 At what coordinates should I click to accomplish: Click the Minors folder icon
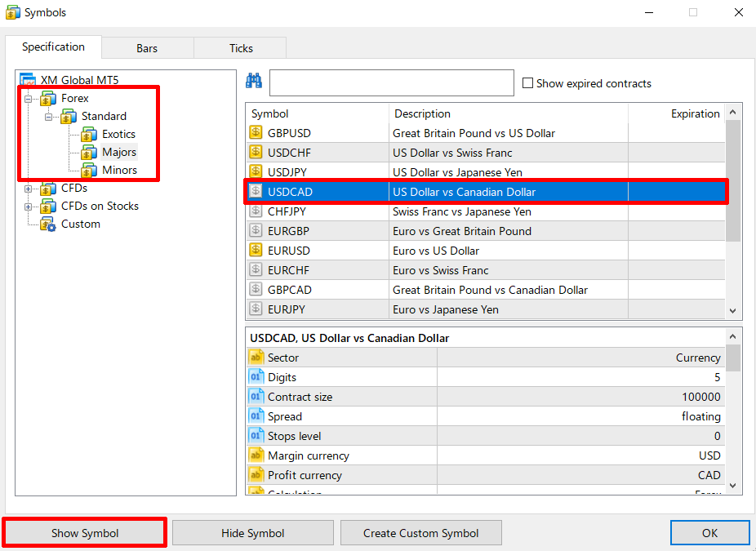tap(89, 171)
